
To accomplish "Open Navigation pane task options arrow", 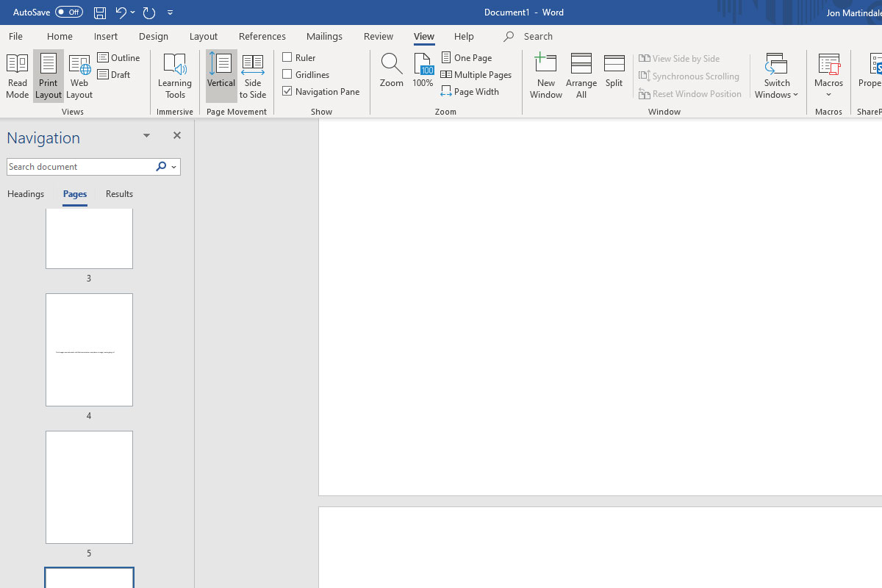I will pyautogui.click(x=146, y=136).
